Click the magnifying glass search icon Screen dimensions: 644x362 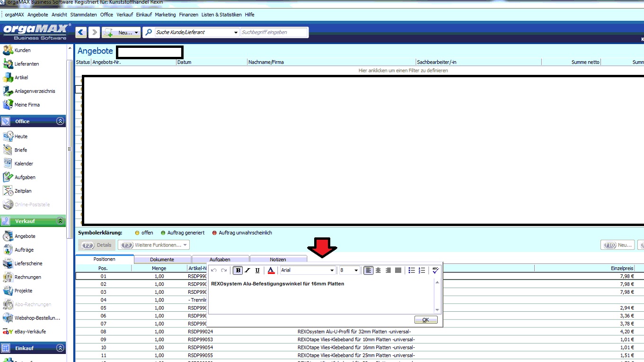coord(149,32)
